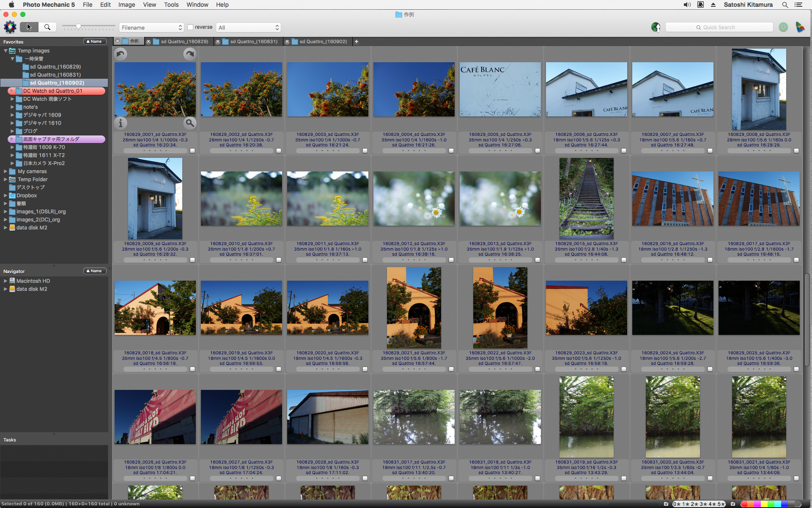Viewport: 812px width, 508px height.
Task: Open the Tools menu
Action: [x=171, y=5]
